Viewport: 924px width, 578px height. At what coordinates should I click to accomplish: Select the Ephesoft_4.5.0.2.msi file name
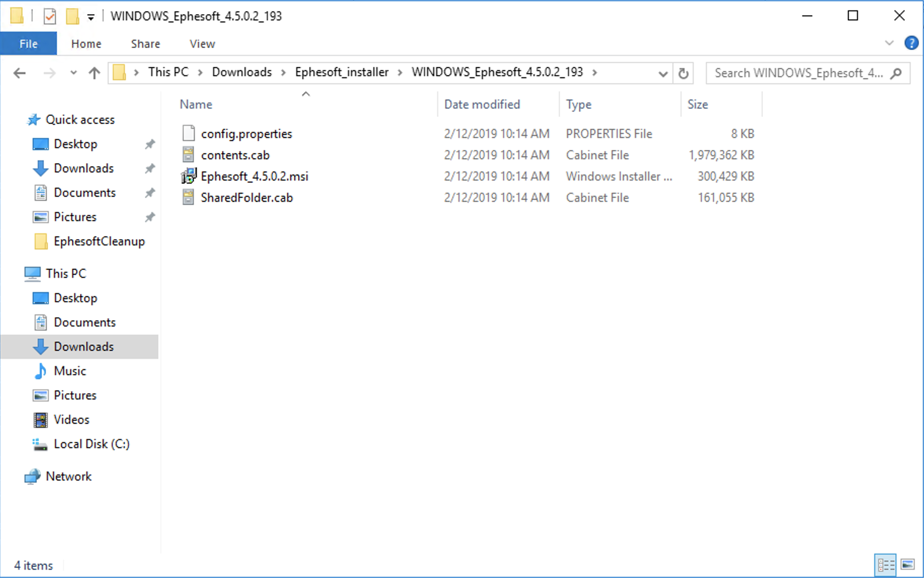[255, 176]
